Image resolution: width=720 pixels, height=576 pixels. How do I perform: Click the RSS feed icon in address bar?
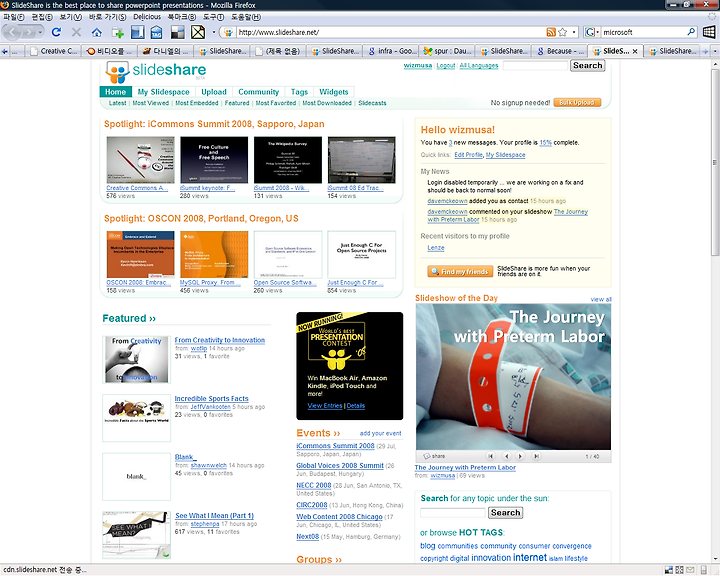point(551,32)
